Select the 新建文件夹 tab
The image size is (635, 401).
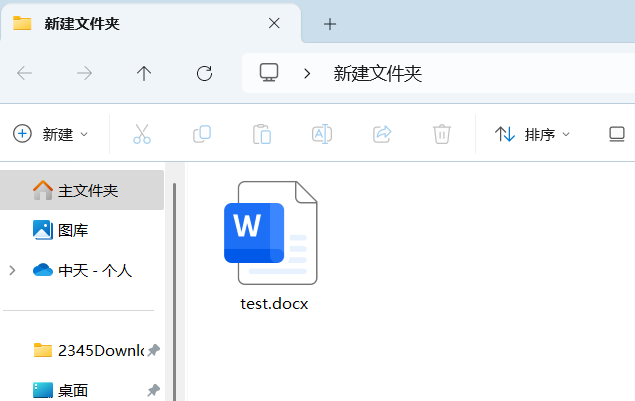click(x=151, y=23)
